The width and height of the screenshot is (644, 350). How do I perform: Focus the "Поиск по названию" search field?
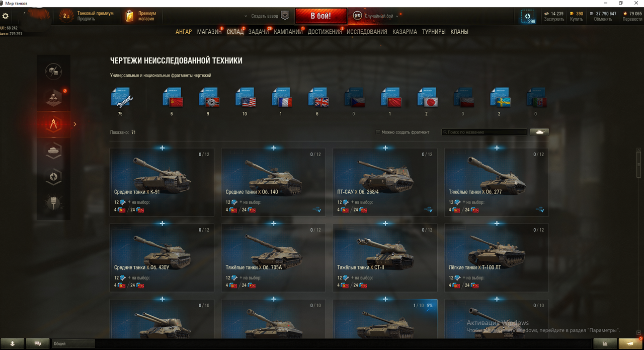(x=485, y=132)
